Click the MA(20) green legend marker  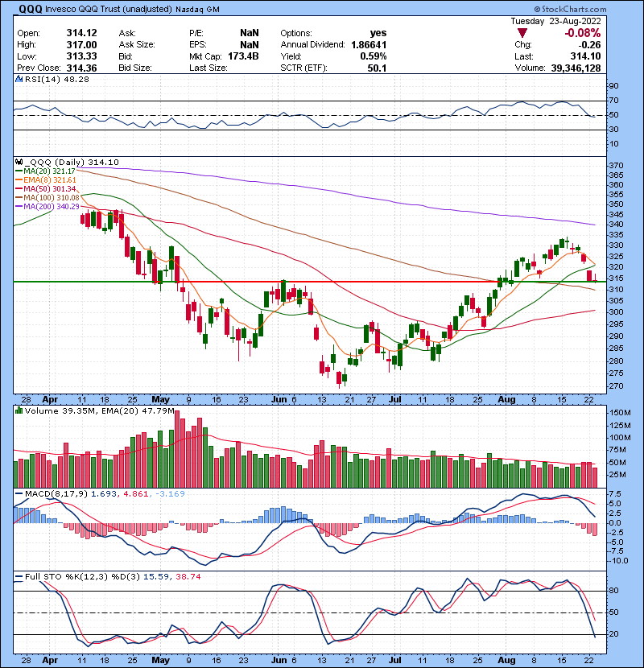[18, 171]
